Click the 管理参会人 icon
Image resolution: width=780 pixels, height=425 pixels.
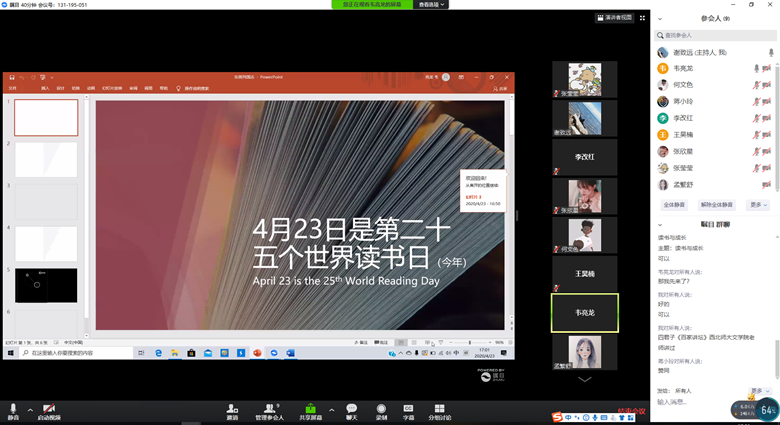[268, 408]
